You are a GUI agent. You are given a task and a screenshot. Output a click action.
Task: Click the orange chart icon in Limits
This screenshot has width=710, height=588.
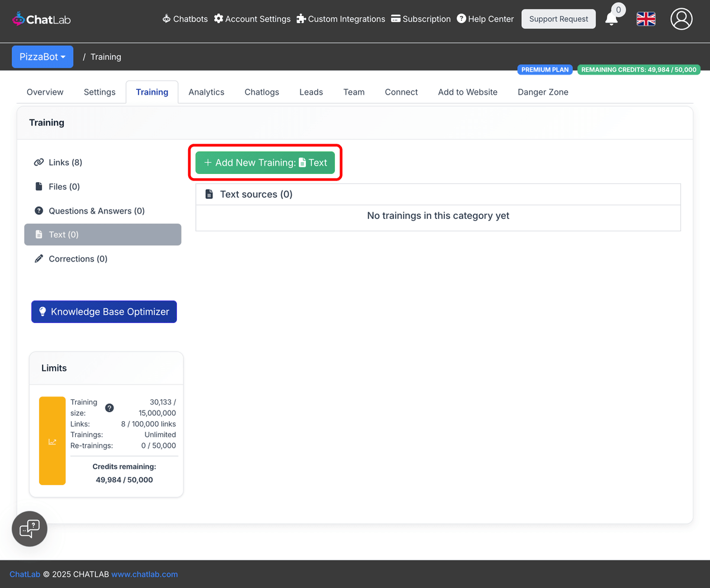point(52,441)
